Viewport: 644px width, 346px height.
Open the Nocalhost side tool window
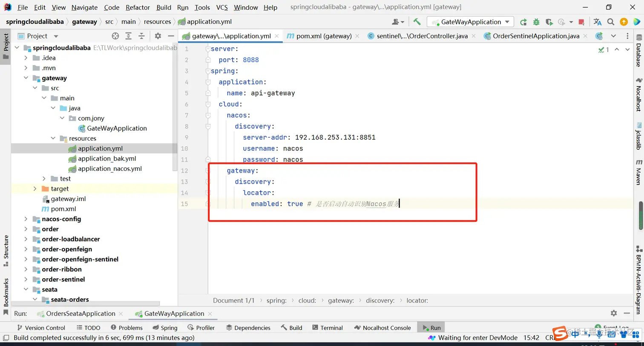tap(639, 95)
